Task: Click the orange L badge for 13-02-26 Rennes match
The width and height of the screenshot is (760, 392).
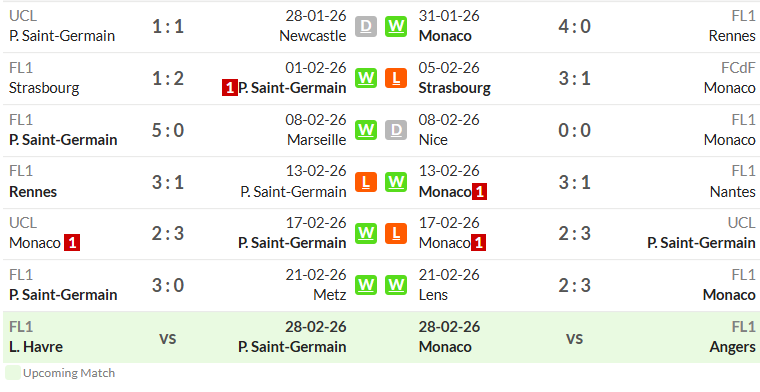Action: point(365,182)
